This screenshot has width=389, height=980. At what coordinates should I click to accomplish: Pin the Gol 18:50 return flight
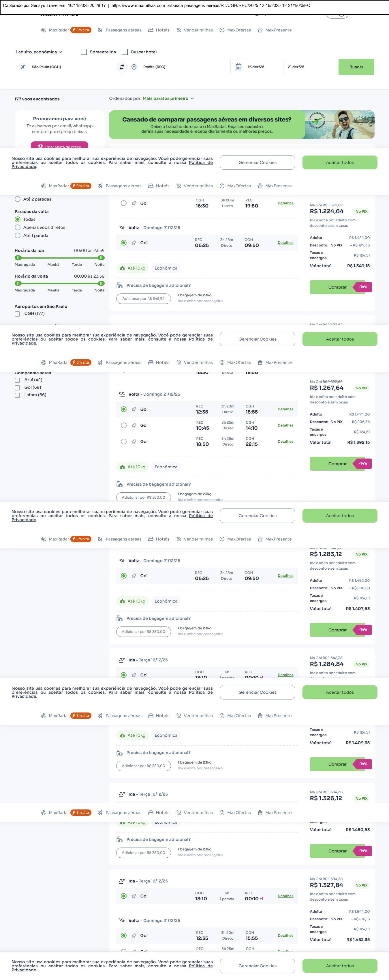134,442
